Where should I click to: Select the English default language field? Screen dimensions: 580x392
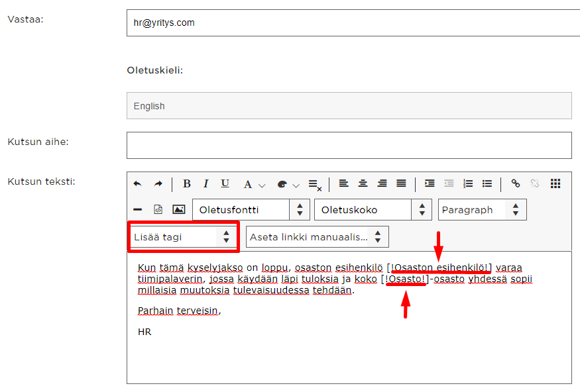coord(349,106)
